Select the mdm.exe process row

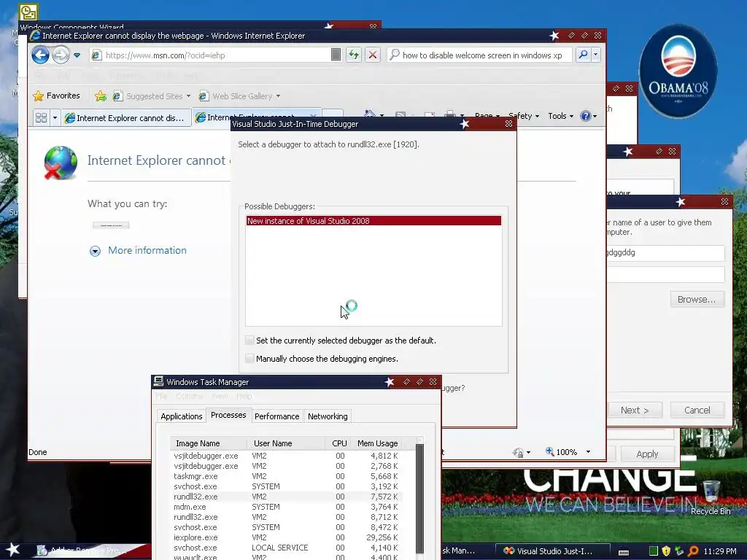286,507
